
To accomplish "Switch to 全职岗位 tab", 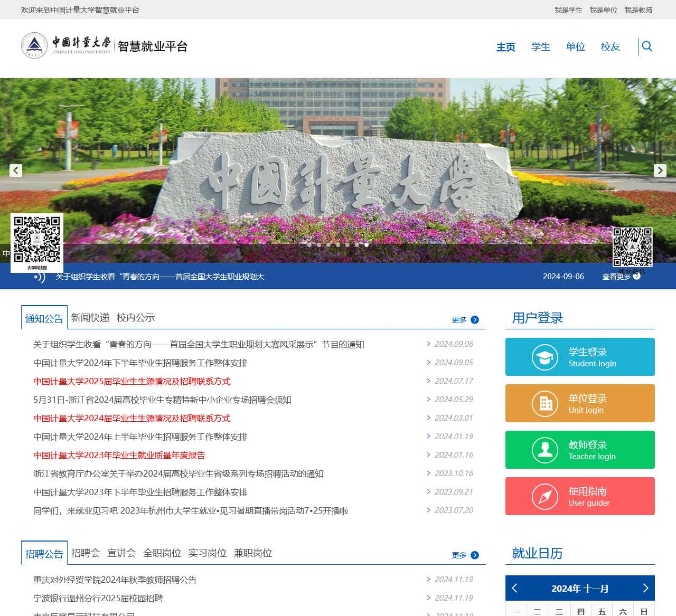I will coord(162,553).
